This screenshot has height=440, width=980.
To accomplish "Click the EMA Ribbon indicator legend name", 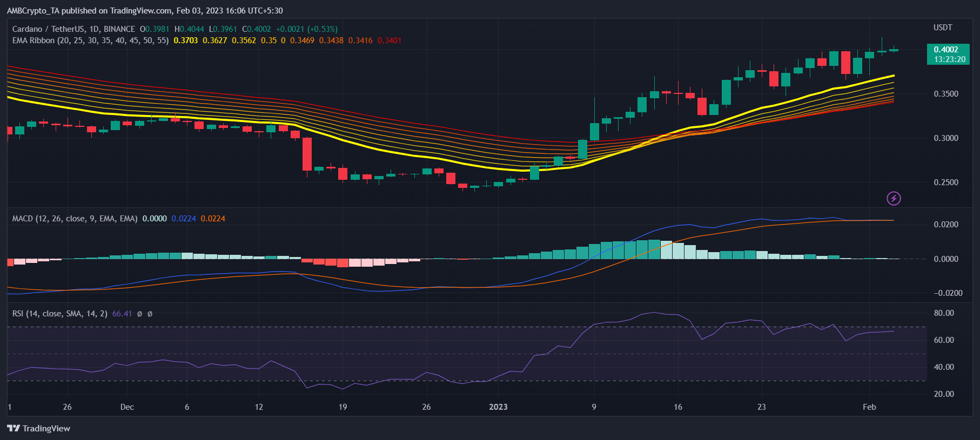I will (x=90, y=40).
